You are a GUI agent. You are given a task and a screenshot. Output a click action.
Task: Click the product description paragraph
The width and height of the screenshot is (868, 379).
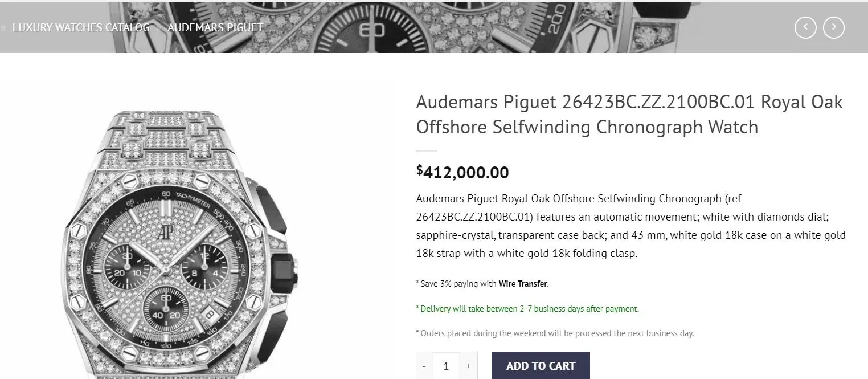click(x=630, y=226)
